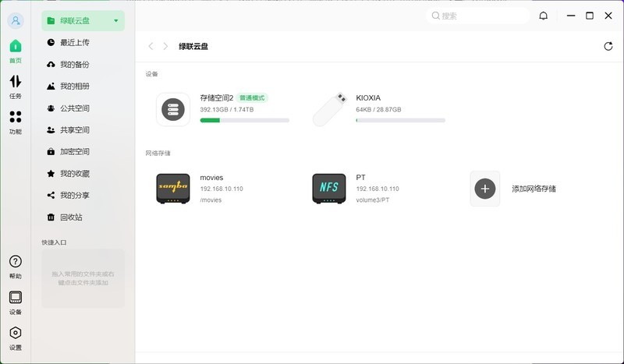Select 绿联云盘 in the sidebar

[83, 21]
